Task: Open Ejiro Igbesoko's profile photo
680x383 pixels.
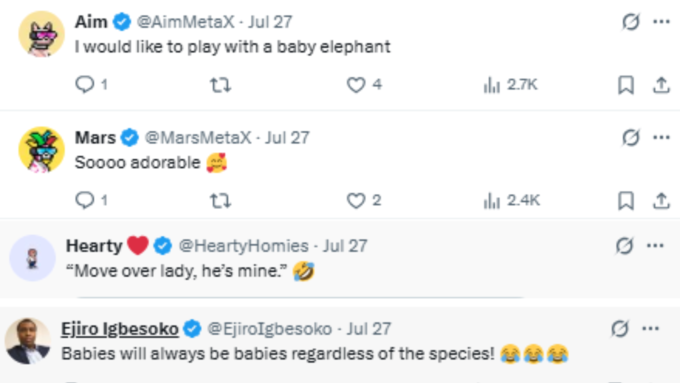Action: coord(28,341)
